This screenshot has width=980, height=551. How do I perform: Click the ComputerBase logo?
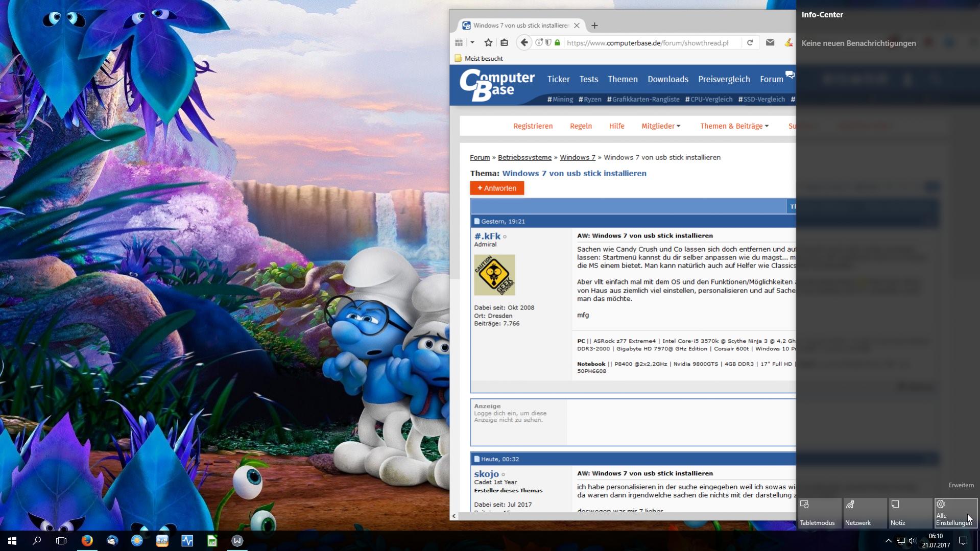coord(497,85)
